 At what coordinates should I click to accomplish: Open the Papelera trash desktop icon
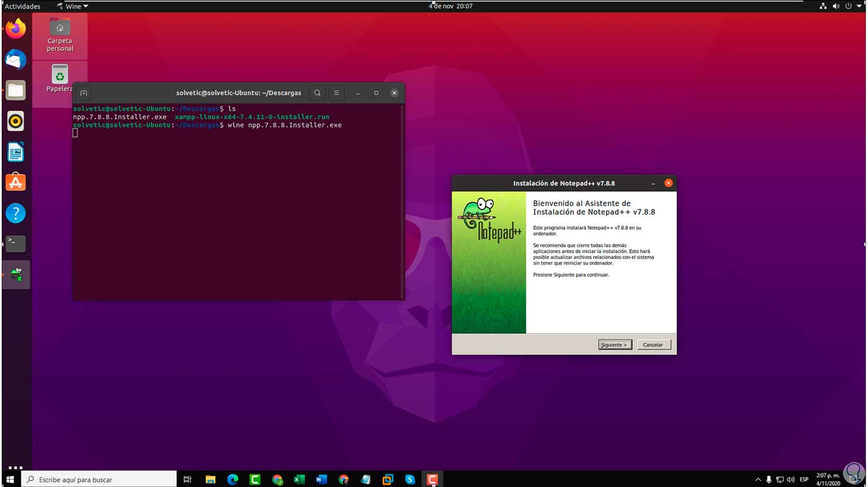pyautogui.click(x=60, y=79)
